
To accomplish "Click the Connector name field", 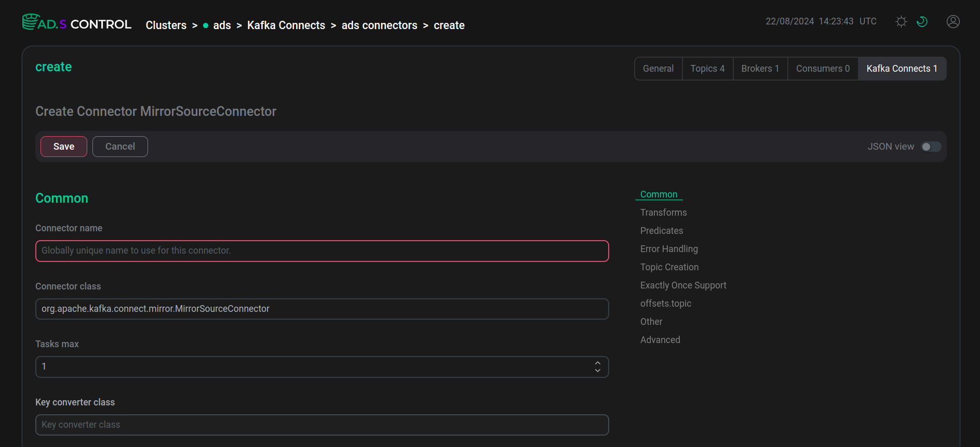I will click(x=322, y=251).
